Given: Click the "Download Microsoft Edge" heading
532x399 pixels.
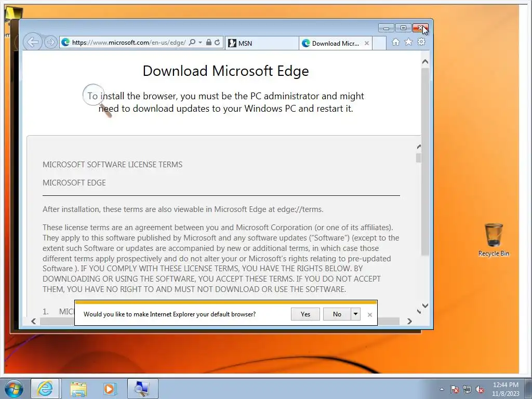Looking at the screenshot, I should (226, 71).
